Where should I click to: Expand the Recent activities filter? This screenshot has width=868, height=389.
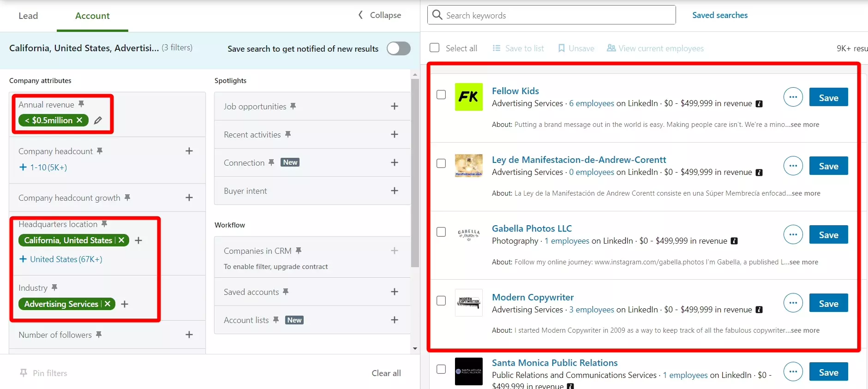point(395,134)
